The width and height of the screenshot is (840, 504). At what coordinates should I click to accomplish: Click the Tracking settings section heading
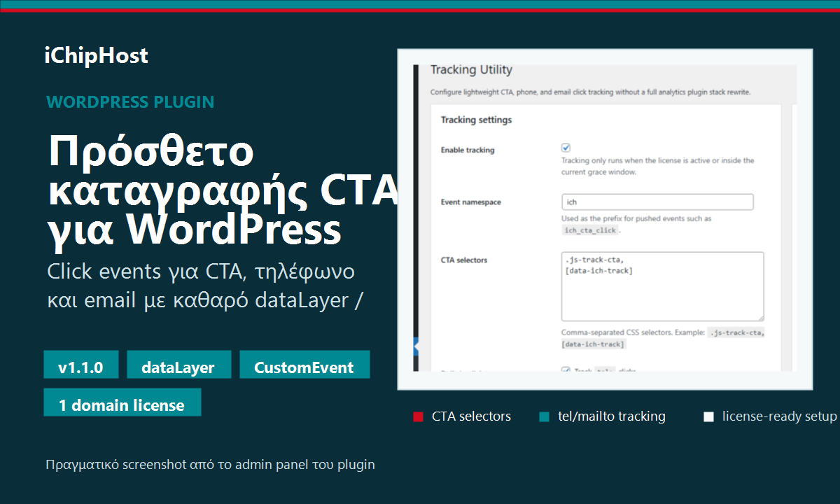pos(476,120)
